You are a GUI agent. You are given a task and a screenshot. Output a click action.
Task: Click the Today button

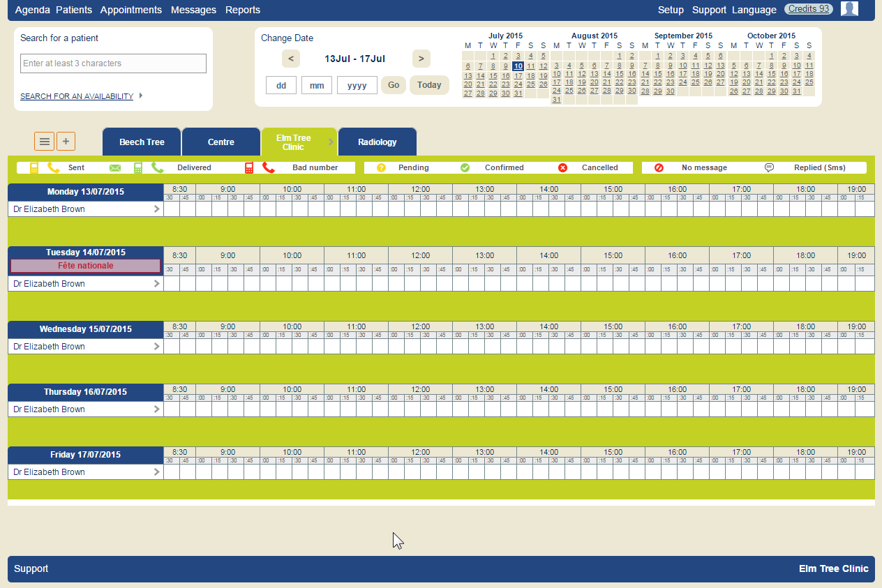[429, 85]
